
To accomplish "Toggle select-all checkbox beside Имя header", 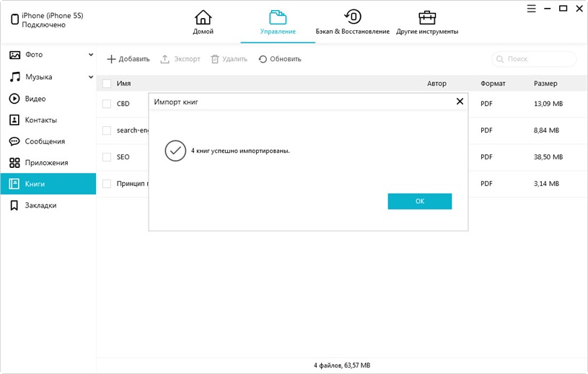I will [107, 84].
